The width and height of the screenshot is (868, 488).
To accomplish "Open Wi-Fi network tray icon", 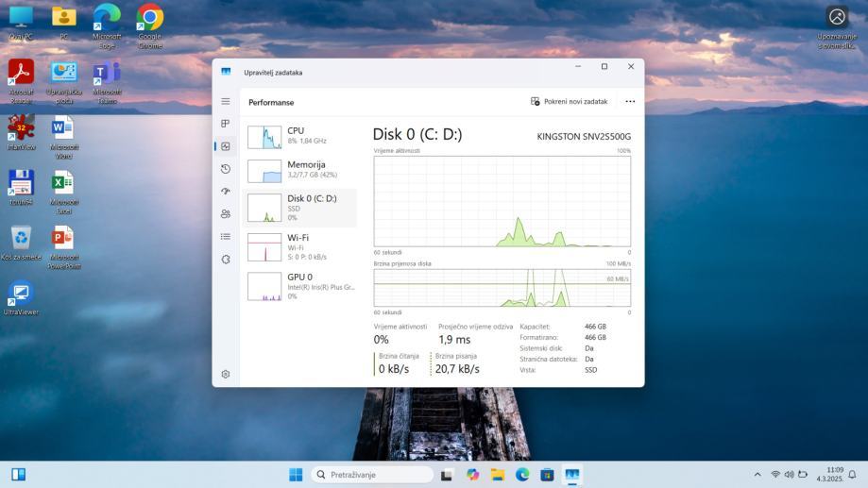I will click(x=775, y=474).
